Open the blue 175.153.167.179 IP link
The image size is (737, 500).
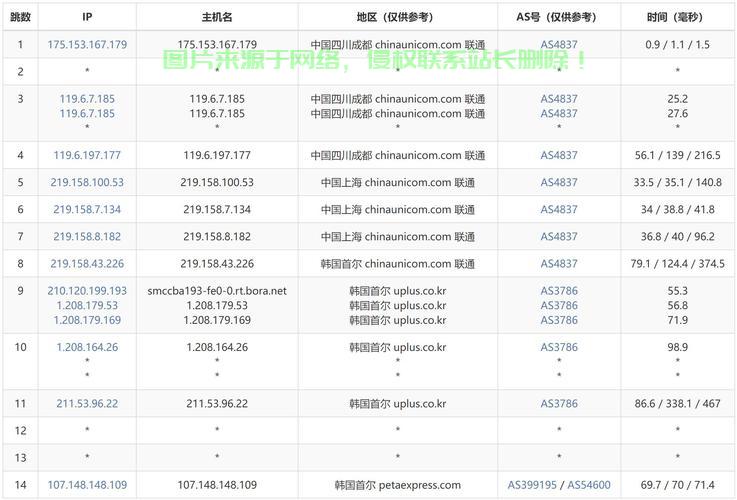[x=87, y=45]
